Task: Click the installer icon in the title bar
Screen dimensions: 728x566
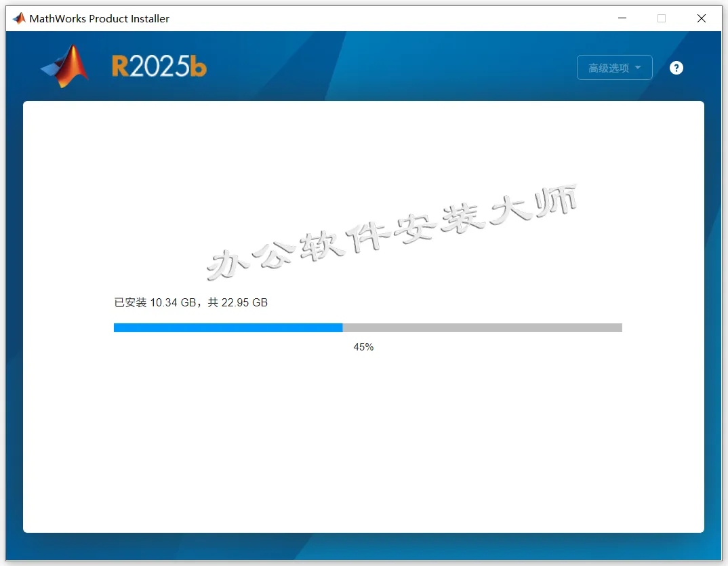Action: coord(19,18)
